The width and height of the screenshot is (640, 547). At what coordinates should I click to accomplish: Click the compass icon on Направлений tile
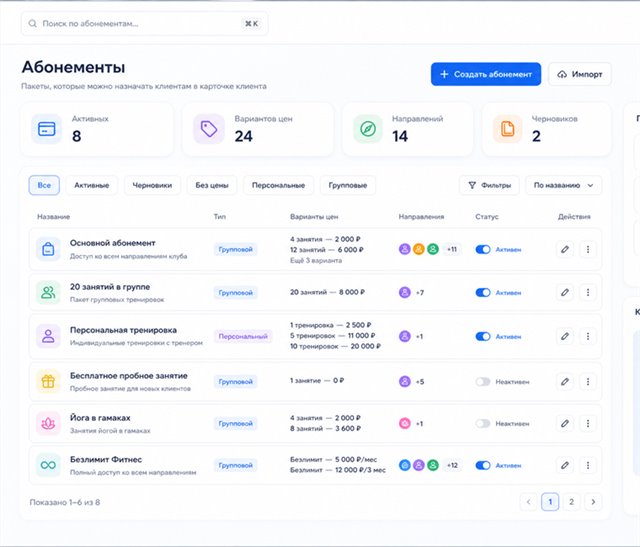(368, 129)
